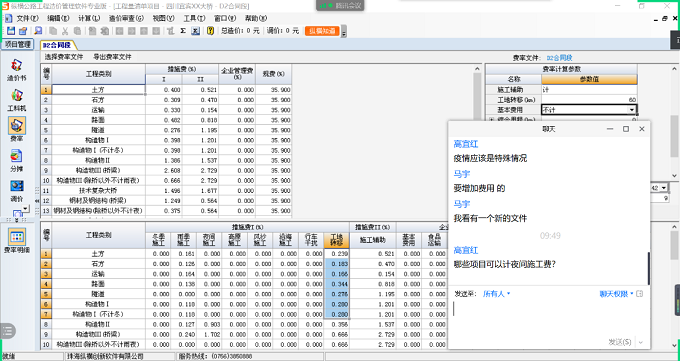Open the 编辑(E) menu
Viewport: 680px width, 361px height.
(58, 18)
